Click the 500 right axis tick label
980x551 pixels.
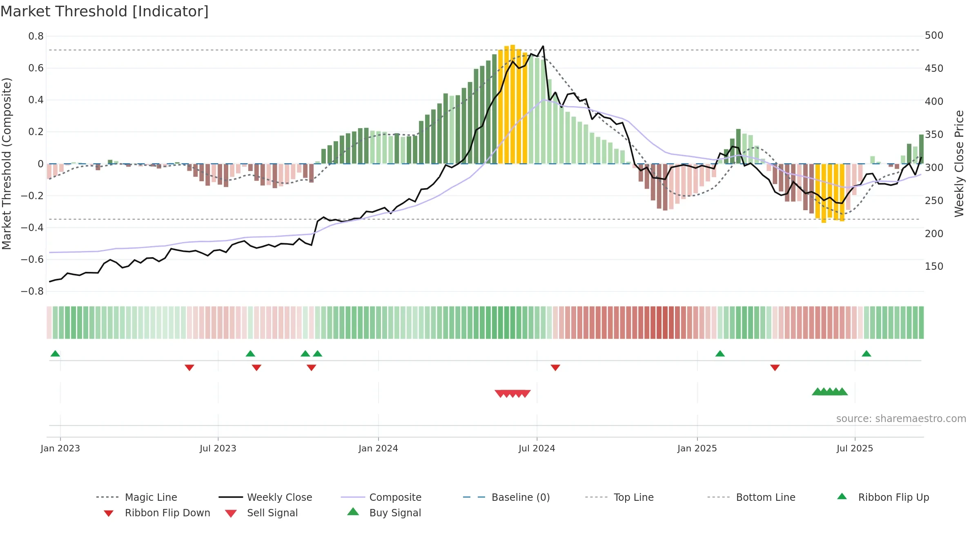[x=934, y=36]
